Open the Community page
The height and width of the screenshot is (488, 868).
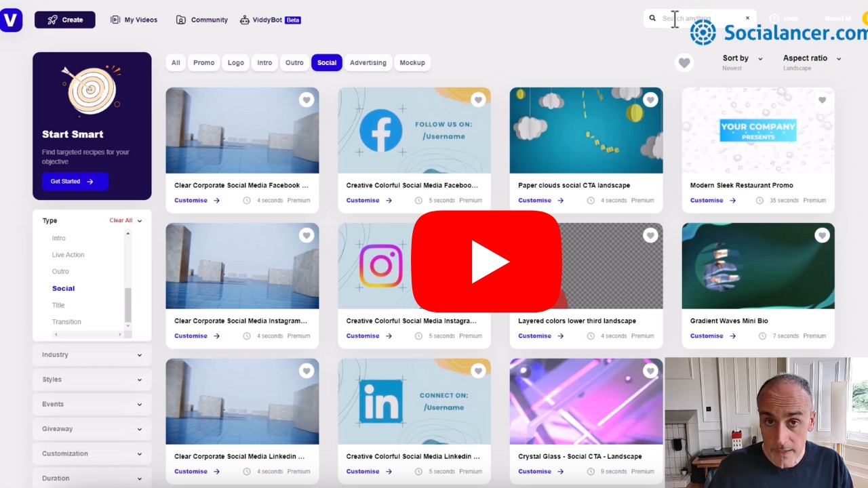click(x=202, y=20)
